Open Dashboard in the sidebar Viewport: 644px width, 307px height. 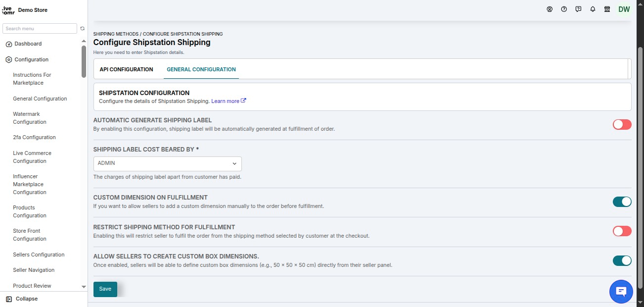pos(28,44)
